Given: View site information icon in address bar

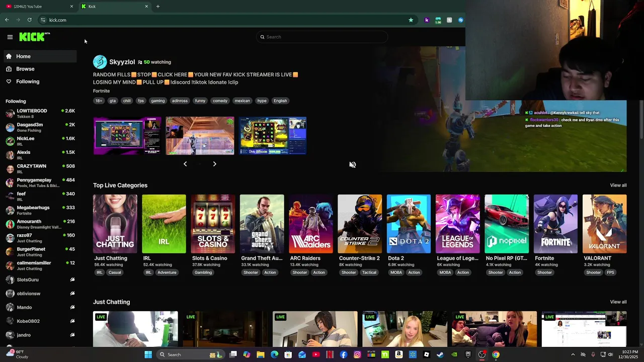Looking at the screenshot, I should click(43, 20).
